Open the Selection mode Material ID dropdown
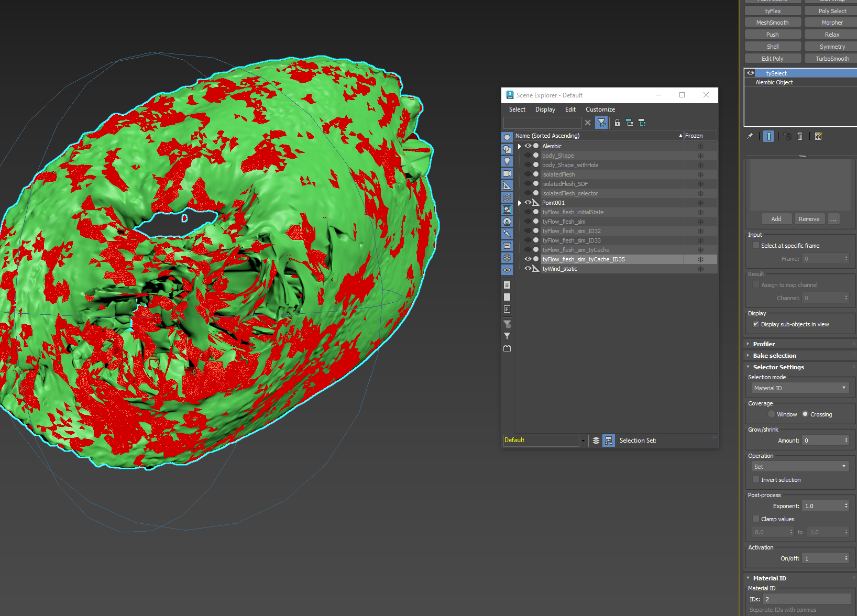Image resolution: width=857 pixels, height=616 pixels. (799, 388)
